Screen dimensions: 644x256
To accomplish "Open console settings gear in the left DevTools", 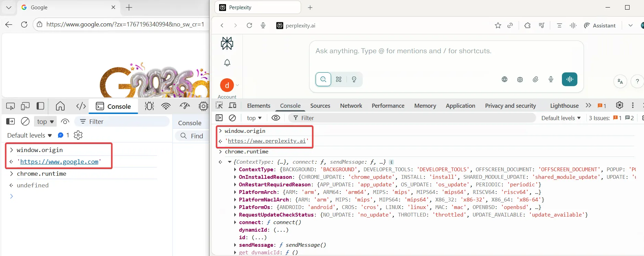I will coord(78,135).
